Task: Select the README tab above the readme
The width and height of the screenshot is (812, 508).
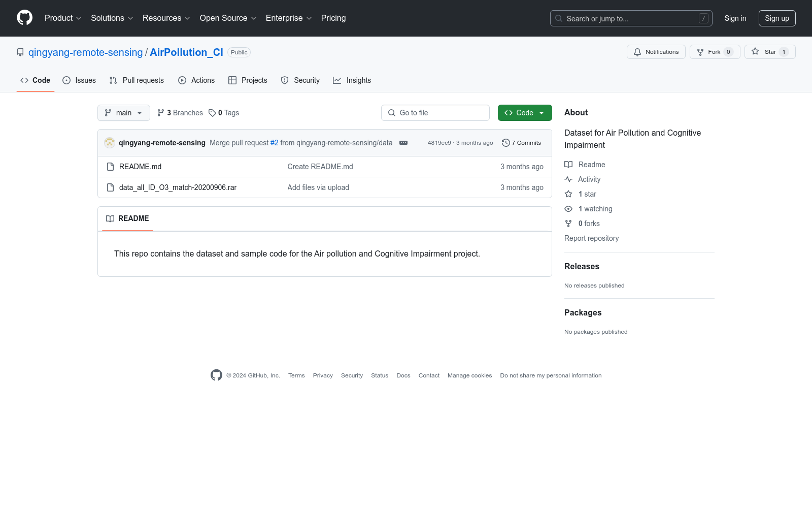Action: pos(127,218)
